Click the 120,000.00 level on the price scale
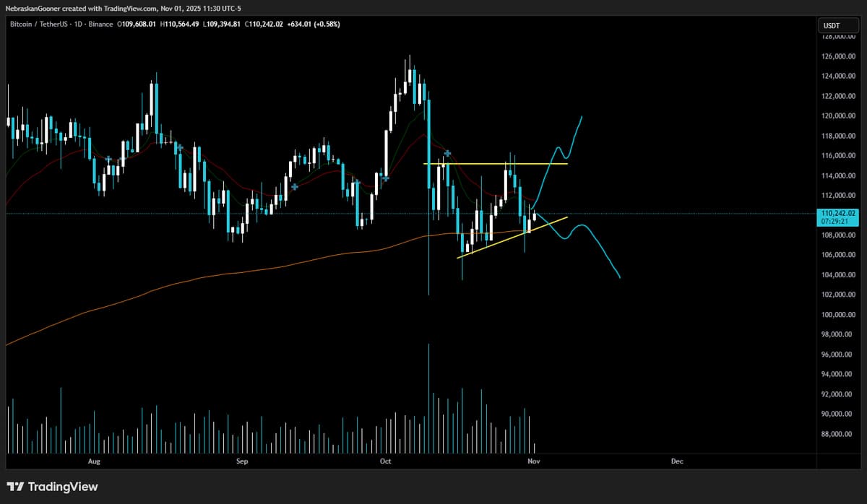This screenshot has width=867, height=504. click(x=837, y=115)
